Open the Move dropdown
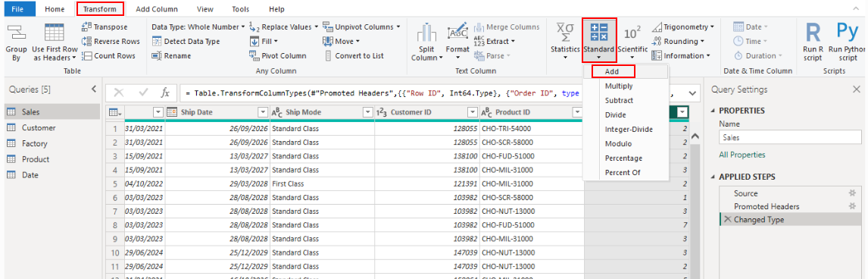 click(x=341, y=41)
